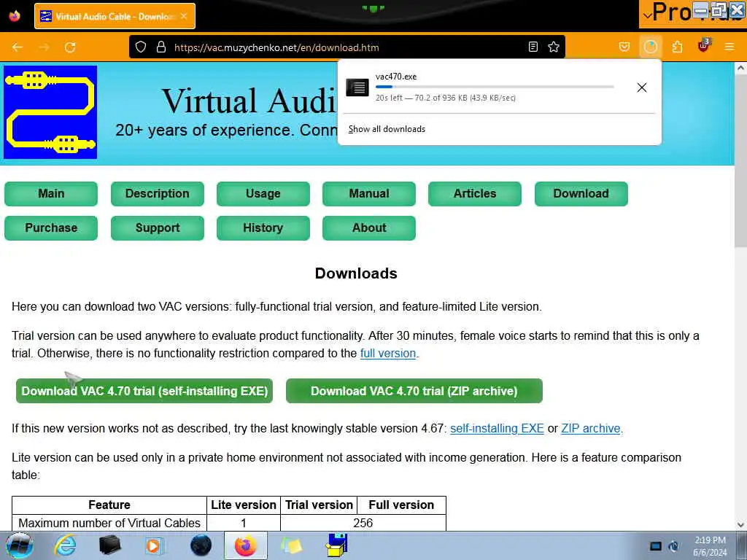
Task: Click 'Show all downloads' in the panel
Action: point(387,129)
